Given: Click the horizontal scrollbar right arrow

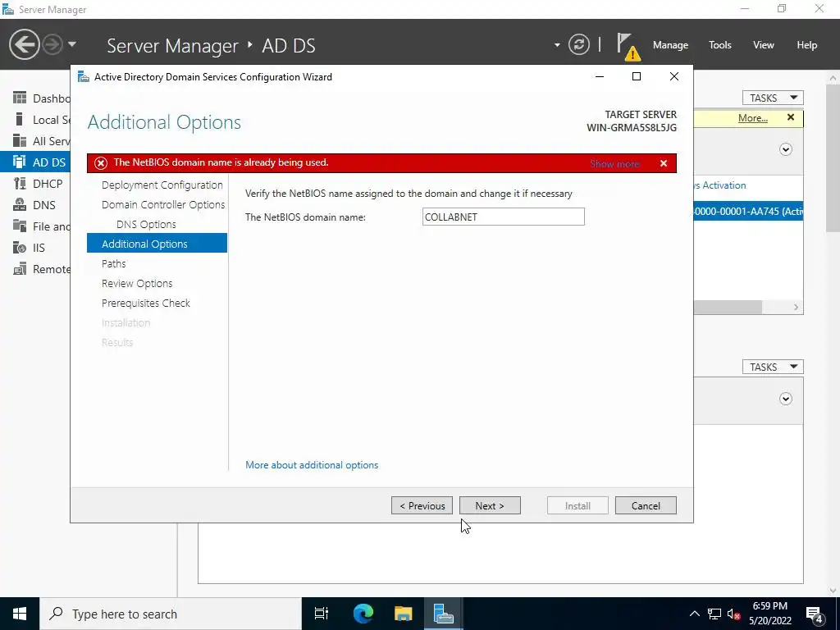Looking at the screenshot, I should tap(796, 307).
